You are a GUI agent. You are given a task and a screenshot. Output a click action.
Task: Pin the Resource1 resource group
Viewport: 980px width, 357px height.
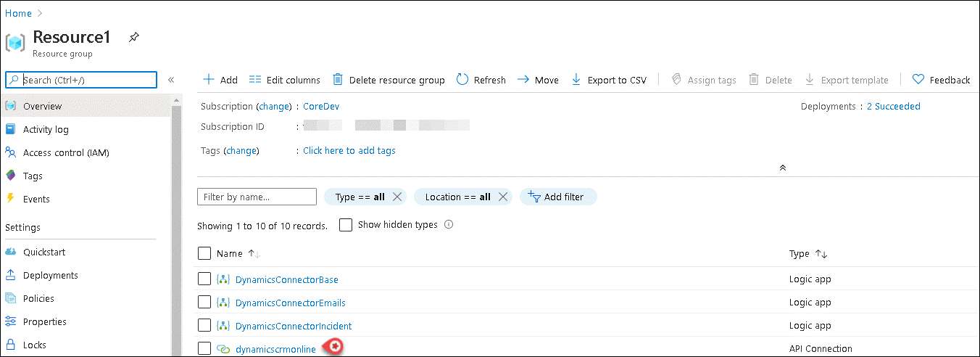point(133,37)
